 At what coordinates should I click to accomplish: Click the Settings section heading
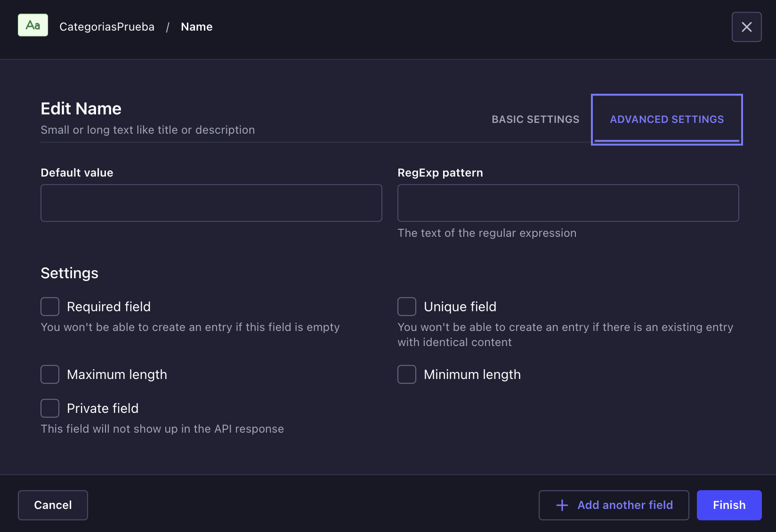pos(70,273)
